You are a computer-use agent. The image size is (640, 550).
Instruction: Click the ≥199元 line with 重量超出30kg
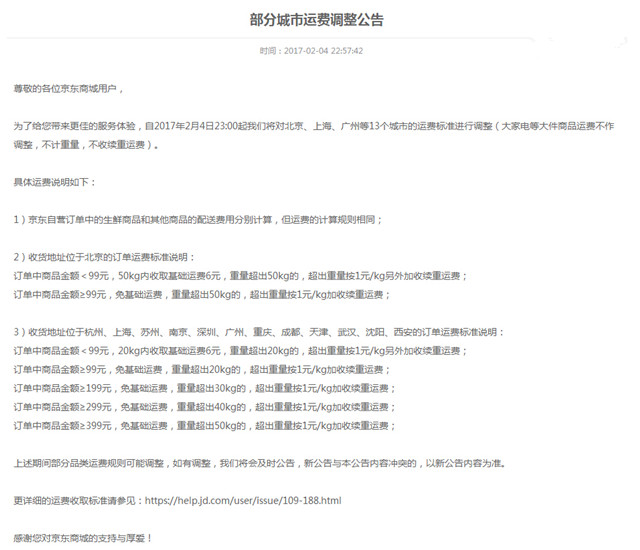[204, 388]
